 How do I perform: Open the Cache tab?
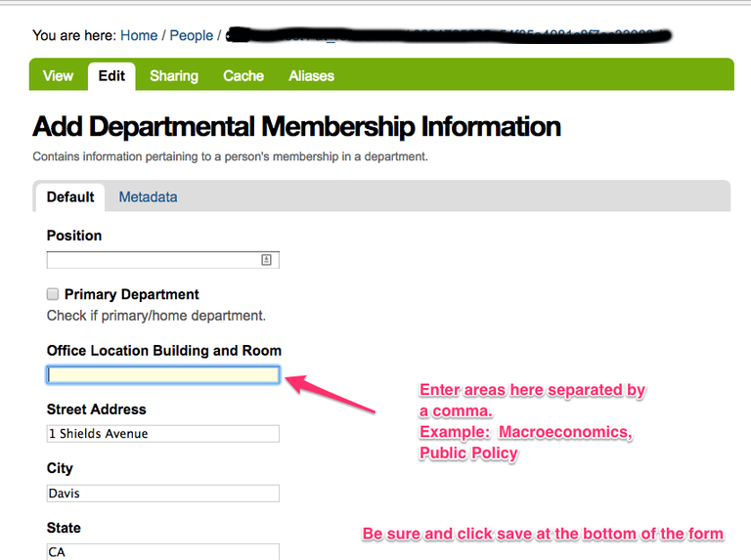243,76
